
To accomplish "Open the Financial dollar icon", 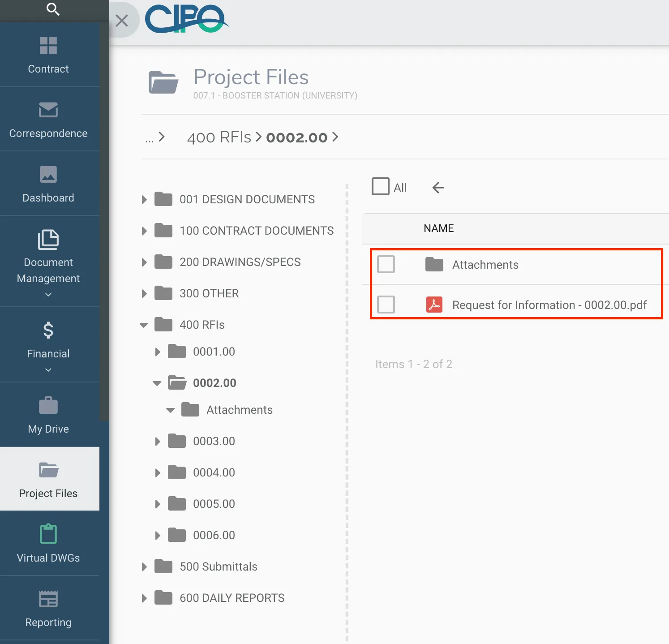I will pos(48,330).
